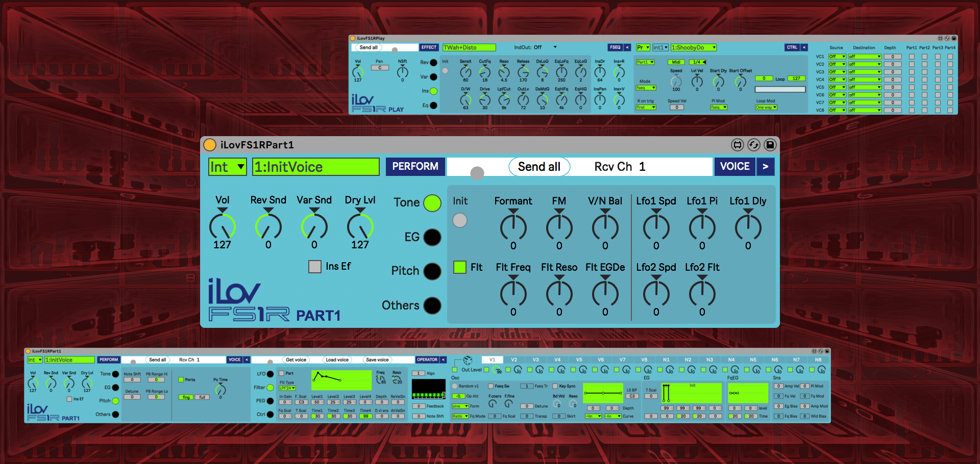Click the dice randomize icon in operator panel
This screenshot has height=464, width=980.
pos(468,360)
